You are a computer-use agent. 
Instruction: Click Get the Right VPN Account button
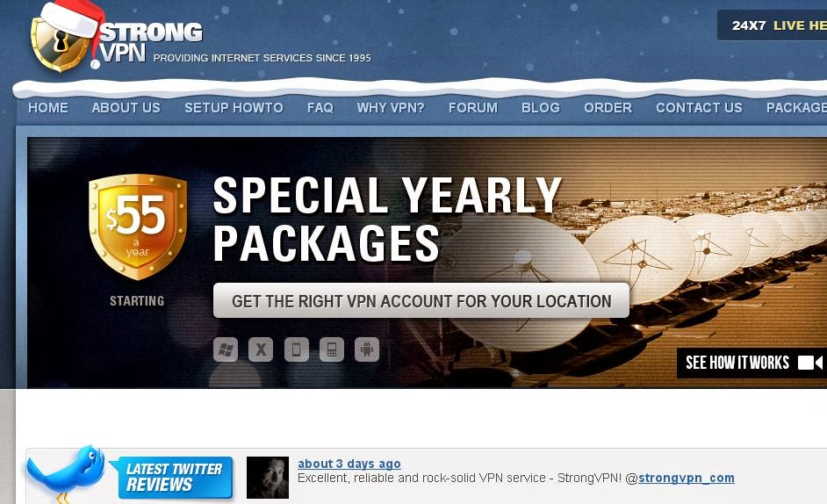(421, 301)
